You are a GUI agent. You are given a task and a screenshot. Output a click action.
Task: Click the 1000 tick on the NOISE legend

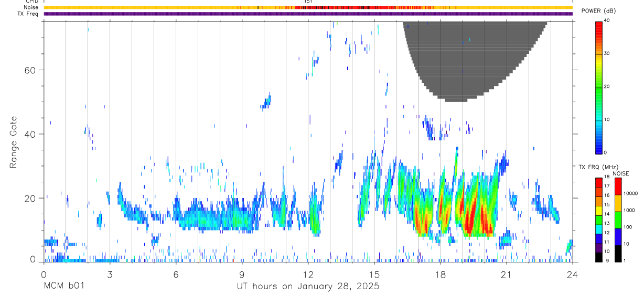click(629, 210)
